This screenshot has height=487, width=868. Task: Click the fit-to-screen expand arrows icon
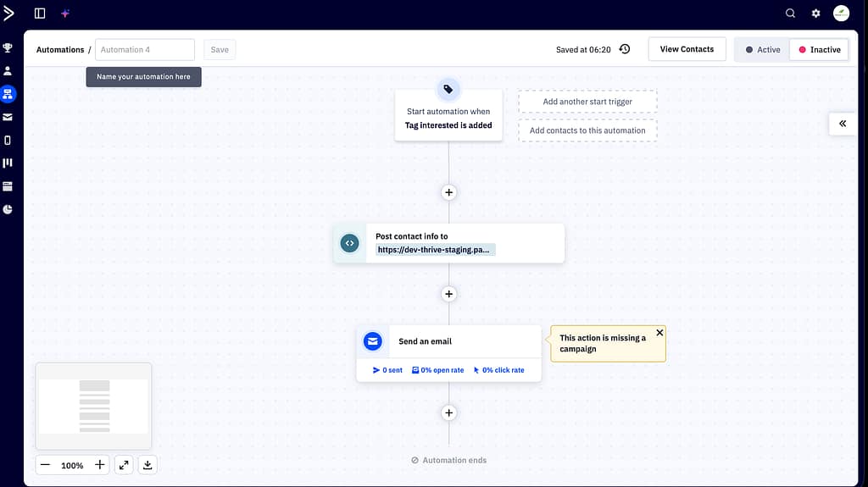coord(124,465)
